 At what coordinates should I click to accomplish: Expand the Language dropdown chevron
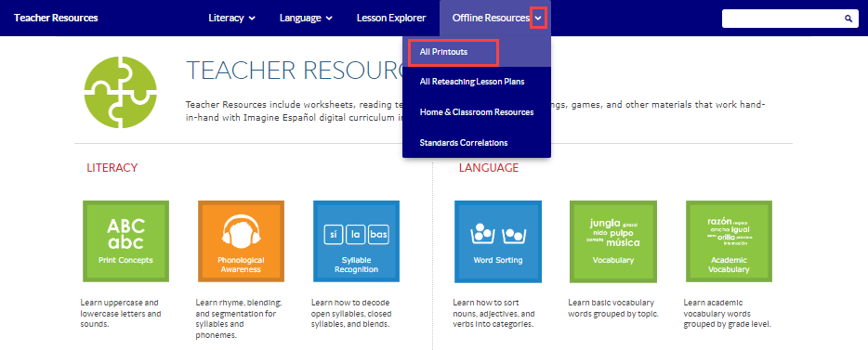329,19
